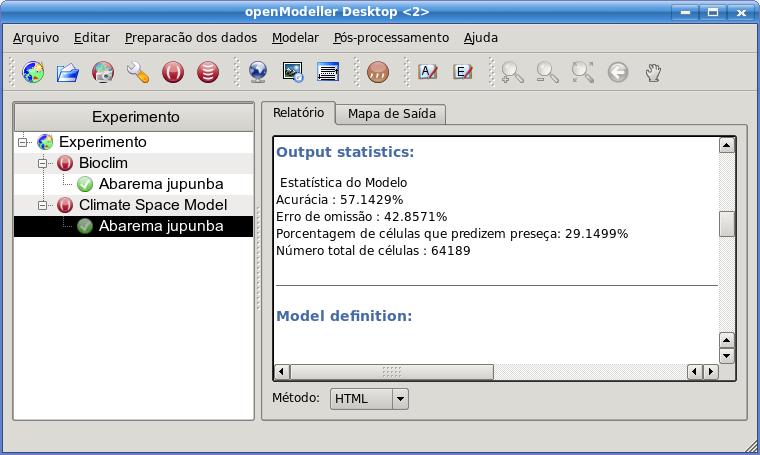
Task: Click the report's vertical scrollbar thumb
Action: pos(727,224)
